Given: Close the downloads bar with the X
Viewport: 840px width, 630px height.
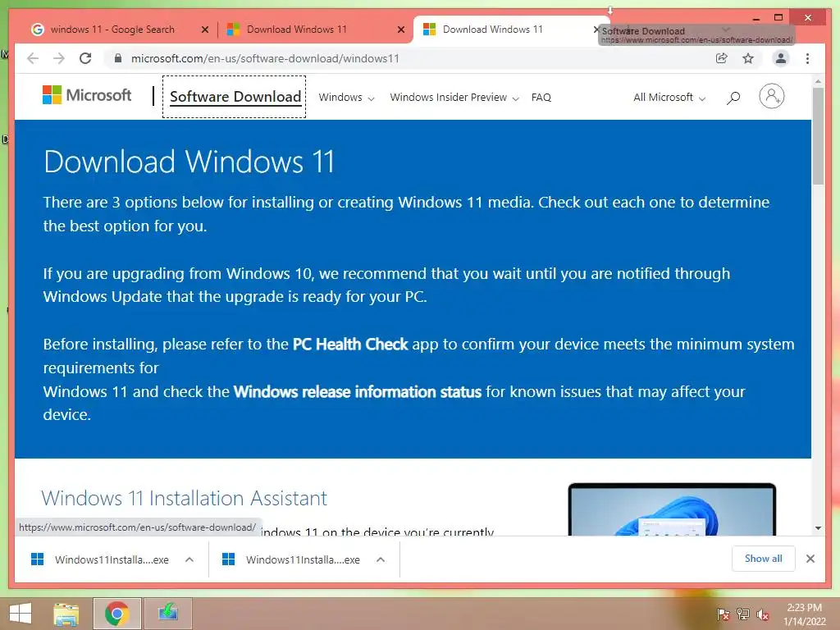Looking at the screenshot, I should pos(810,559).
